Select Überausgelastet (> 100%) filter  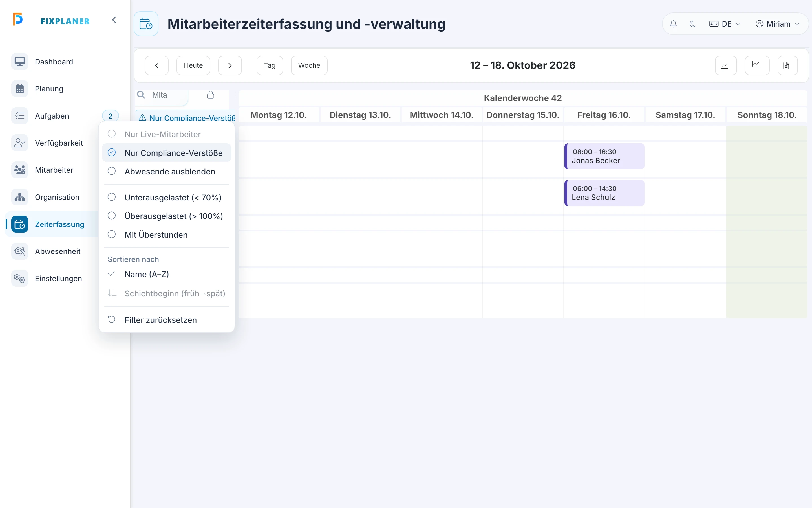pos(166,216)
